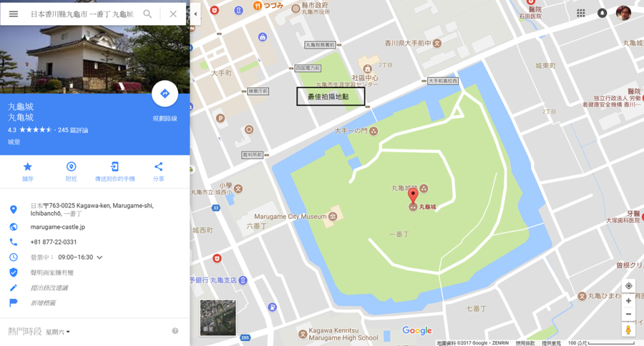This screenshot has width=644, height=346.
Task: Open the marugame-castle.jp website link
Action: pyautogui.click(x=57, y=227)
